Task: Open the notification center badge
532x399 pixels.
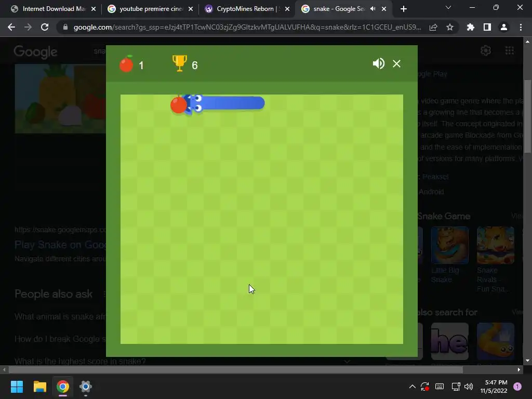Action: pos(517,387)
